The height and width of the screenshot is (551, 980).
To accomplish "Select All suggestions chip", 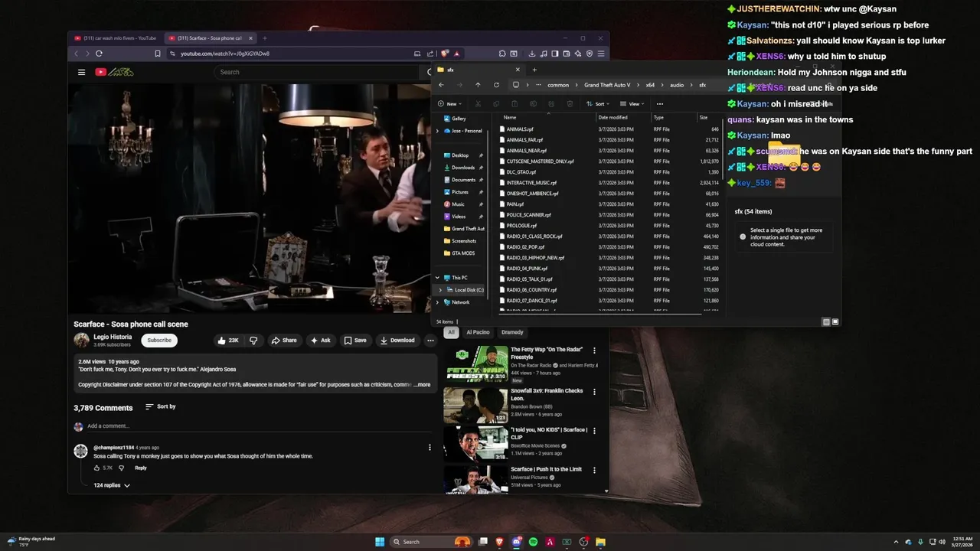I will click(452, 332).
